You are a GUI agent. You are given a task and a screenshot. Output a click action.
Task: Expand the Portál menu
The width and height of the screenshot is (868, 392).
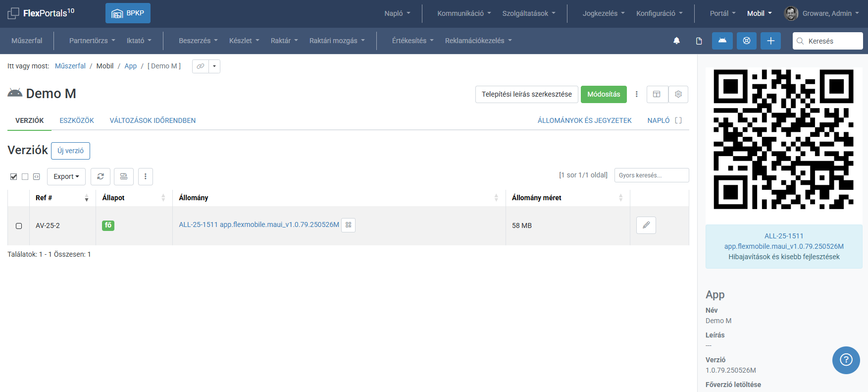pyautogui.click(x=723, y=13)
